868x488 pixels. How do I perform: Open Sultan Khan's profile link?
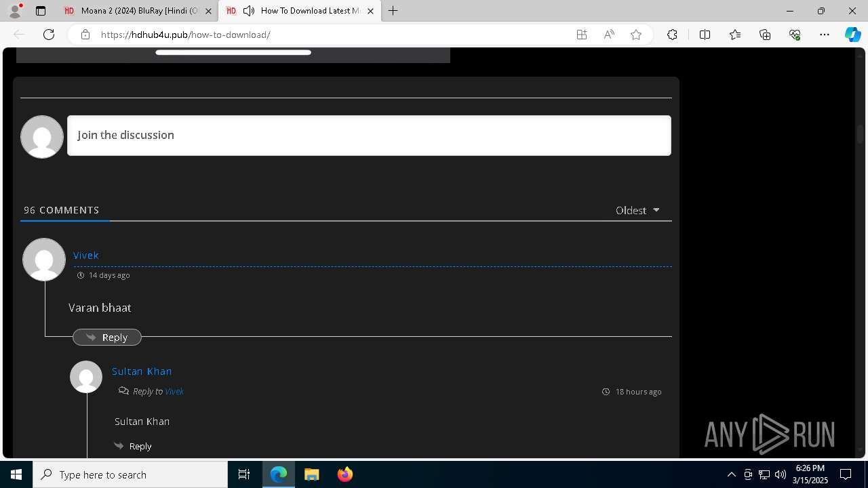[x=142, y=371]
